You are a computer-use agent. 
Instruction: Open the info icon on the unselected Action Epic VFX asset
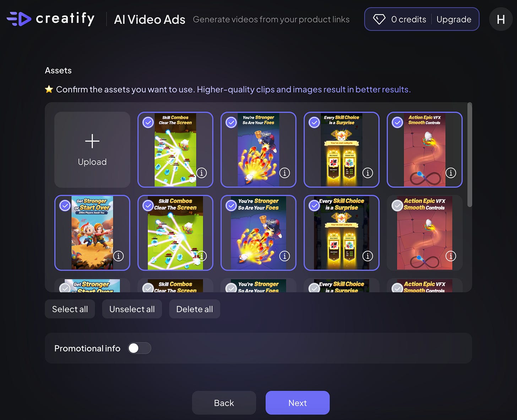click(451, 256)
